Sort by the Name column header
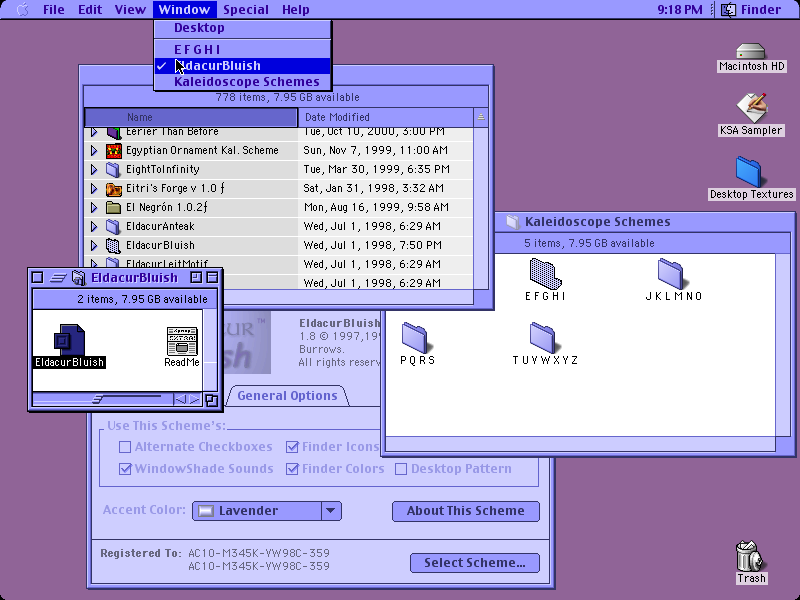The height and width of the screenshot is (600, 800). click(191, 117)
